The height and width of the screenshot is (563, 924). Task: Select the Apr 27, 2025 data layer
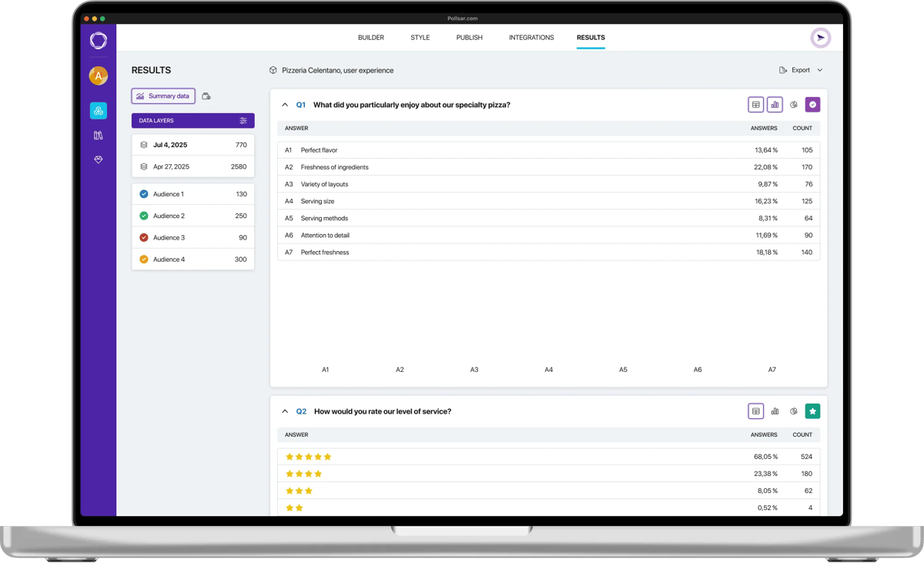click(x=193, y=166)
